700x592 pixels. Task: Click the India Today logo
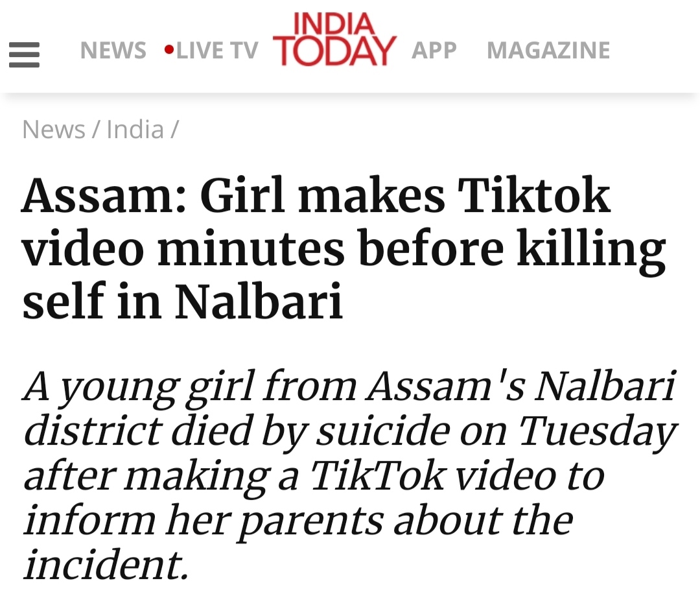pos(334,40)
